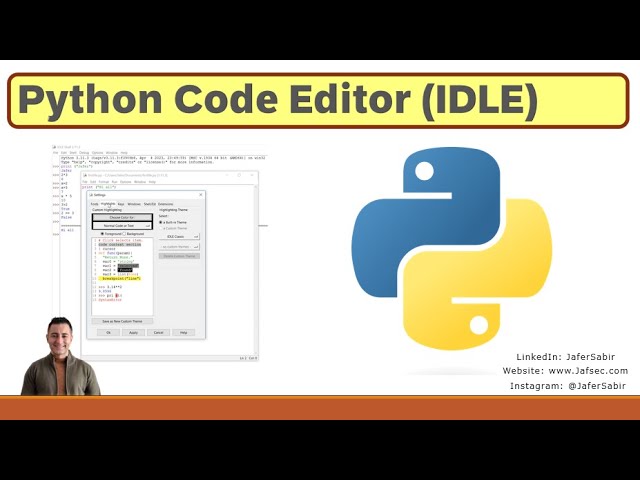Open the custom themes dropdown

pos(180,246)
